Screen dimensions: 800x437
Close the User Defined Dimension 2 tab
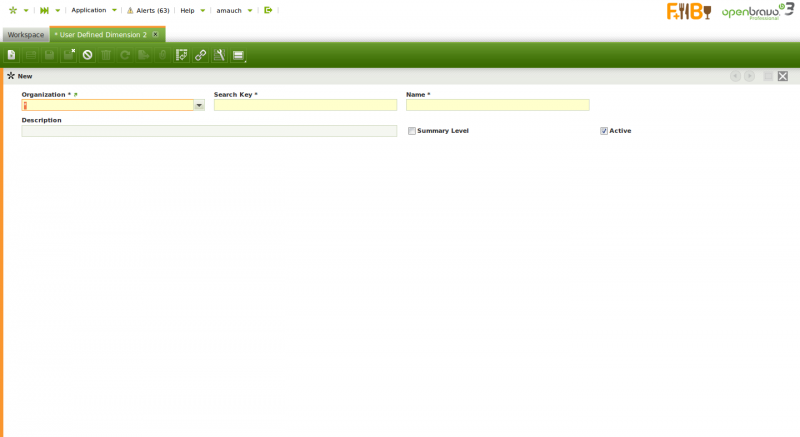[x=155, y=35]
